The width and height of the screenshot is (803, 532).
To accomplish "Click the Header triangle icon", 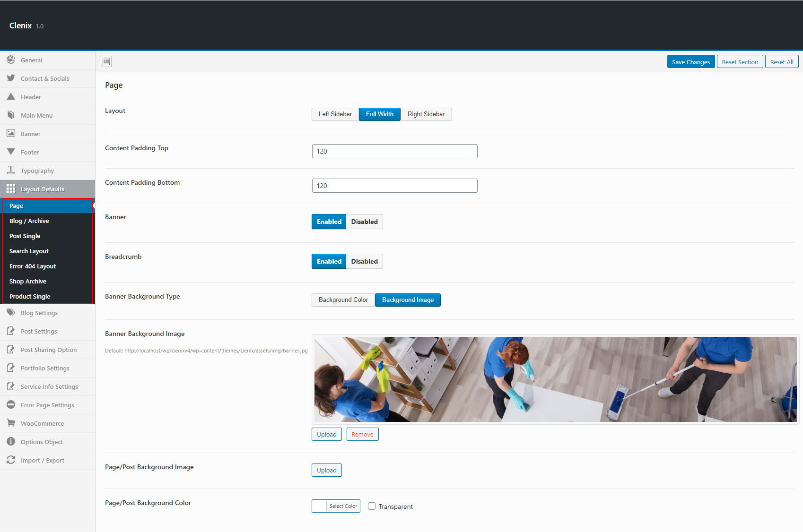I will (x=11, y=96).
